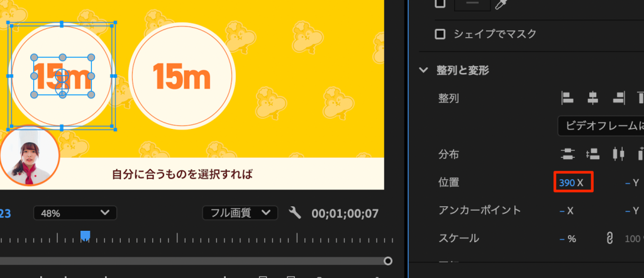644x278 pixels.
Task: Click the blue playhead on the time ruler
Action: click(x=85, y=236)
